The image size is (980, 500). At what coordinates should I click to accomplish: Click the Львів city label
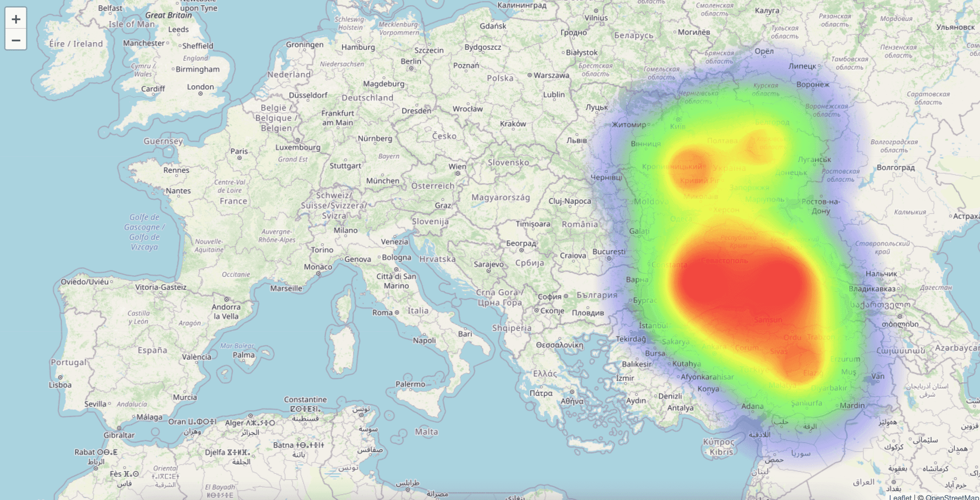coord(576,140)
